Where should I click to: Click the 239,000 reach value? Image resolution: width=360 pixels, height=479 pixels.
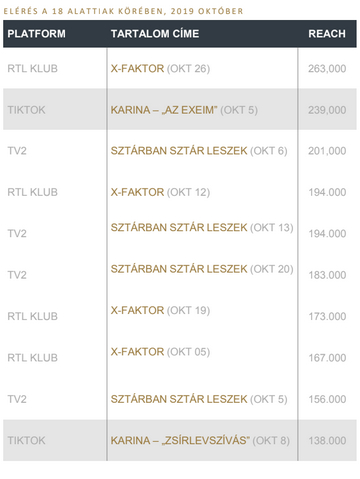(x=327, y=110)
